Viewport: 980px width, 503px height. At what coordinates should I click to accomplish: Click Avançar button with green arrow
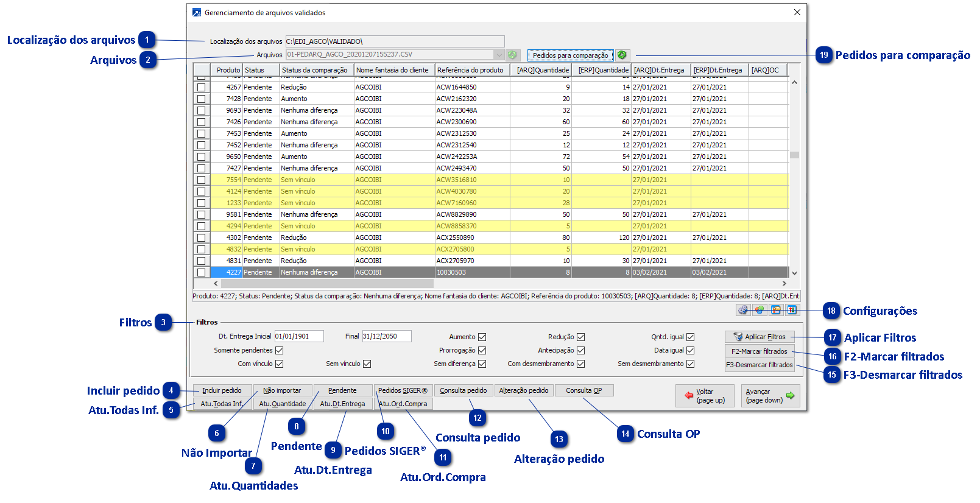tap(770, 396)
